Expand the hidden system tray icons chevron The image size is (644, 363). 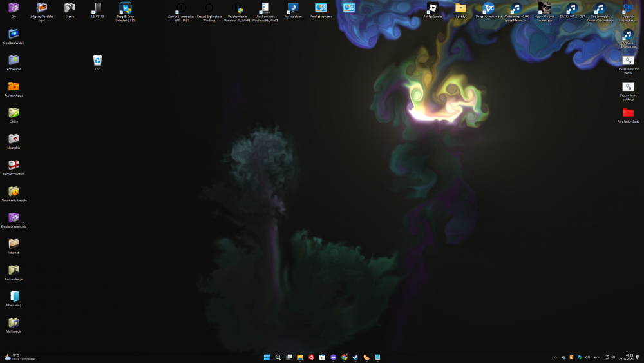(x=555, y=357)
